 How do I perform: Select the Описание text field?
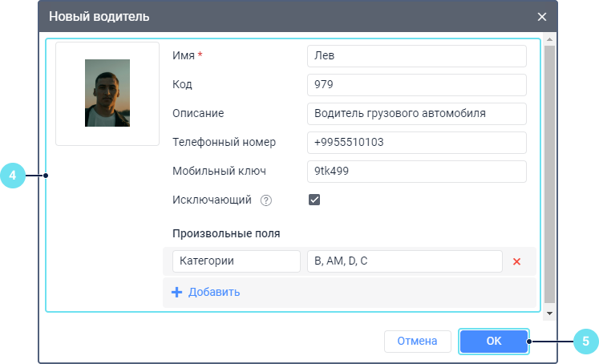pyautogui.click(x=416, y=114)
